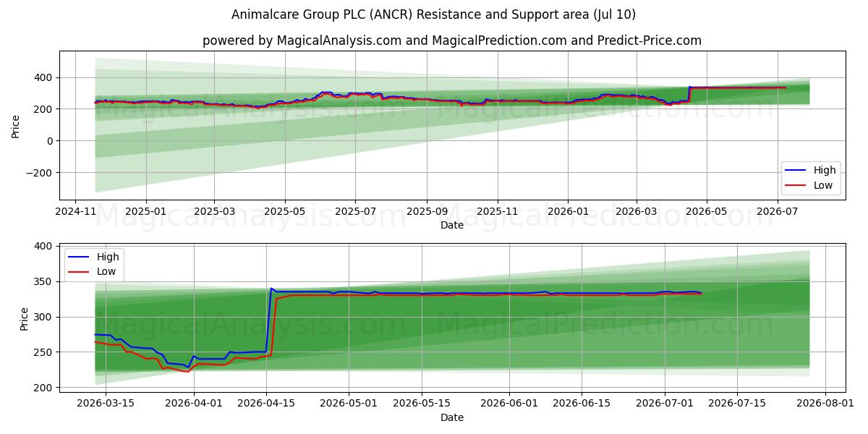The height and width of the screenshot is (434, 868).
Task: Click the '2025-03' tick label on top chart
Action: pos(214,213)
